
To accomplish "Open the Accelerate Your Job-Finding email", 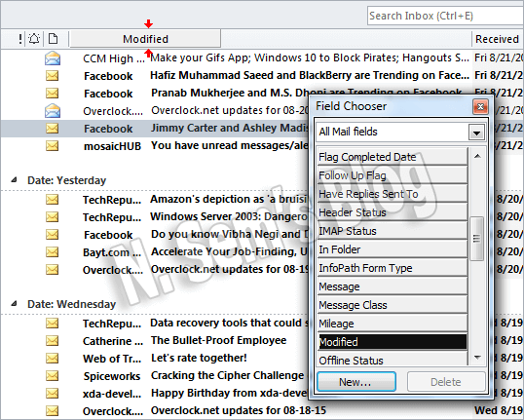I will (229, 251).
